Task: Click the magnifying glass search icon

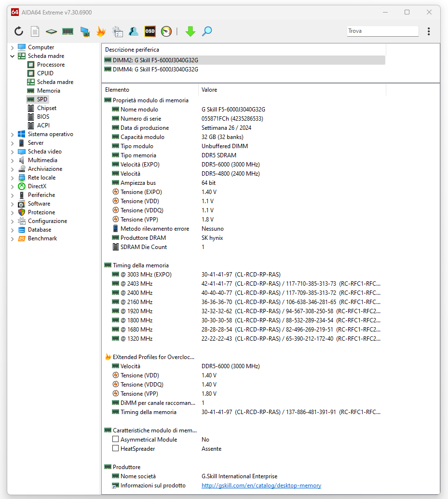Action: (207, 31)
